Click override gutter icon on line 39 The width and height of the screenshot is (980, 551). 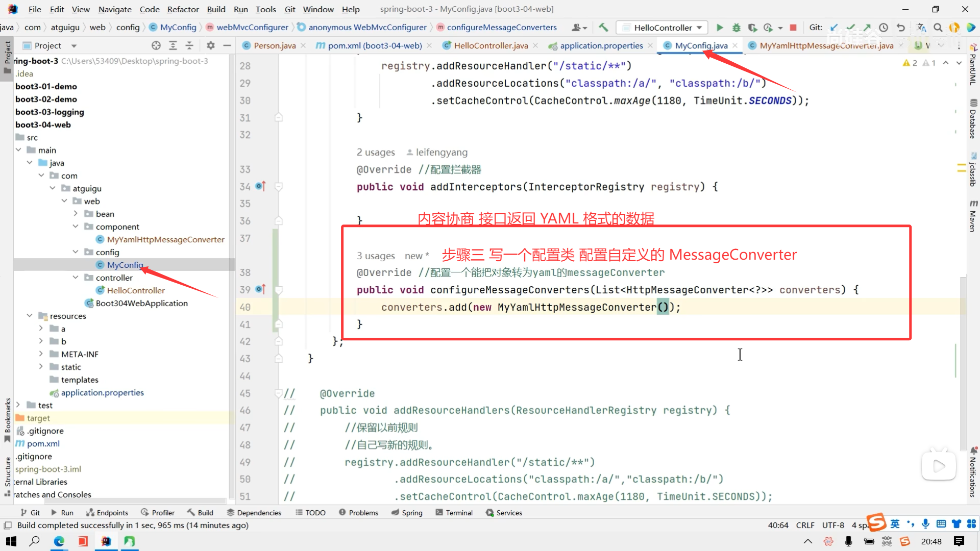pos(260,289)
